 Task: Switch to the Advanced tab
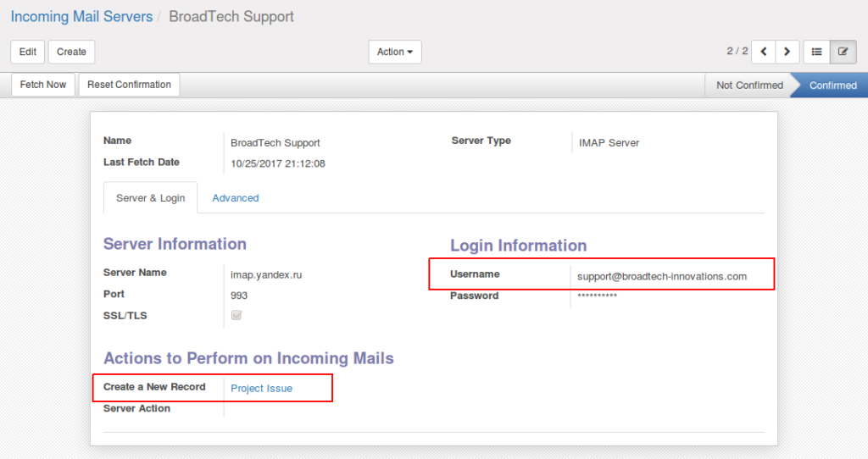click(236, 198)
